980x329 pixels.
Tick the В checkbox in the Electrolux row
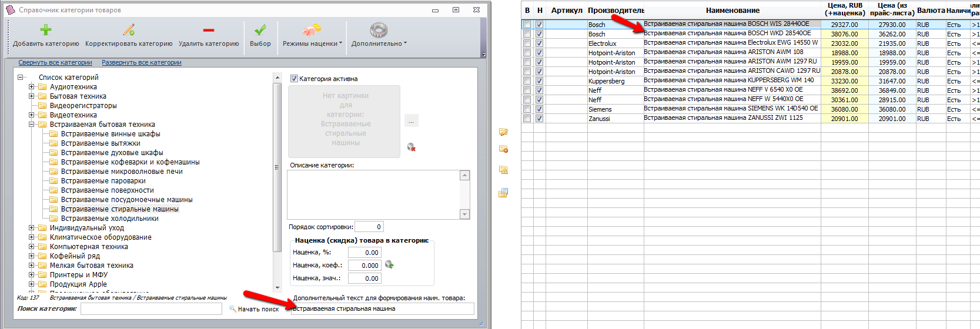(527, 43)
